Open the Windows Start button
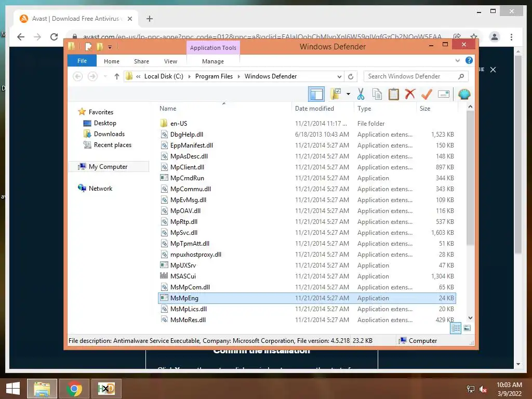532x399 pixels. (x=13, y=389)
